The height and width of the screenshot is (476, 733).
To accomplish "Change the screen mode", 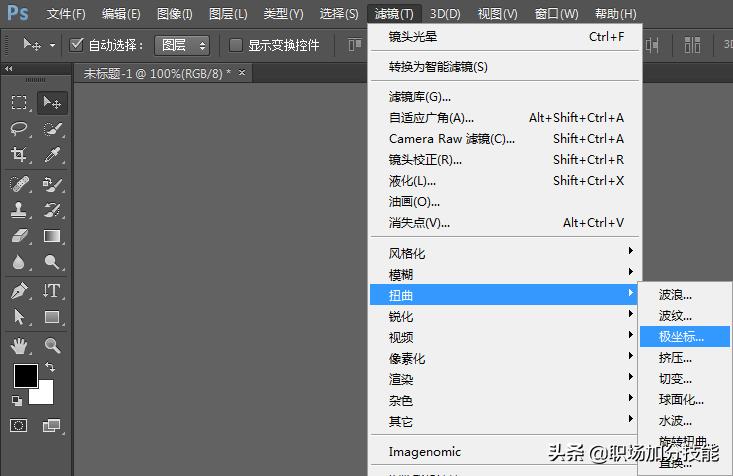I will pyautogui.click(x=51, y=426).
